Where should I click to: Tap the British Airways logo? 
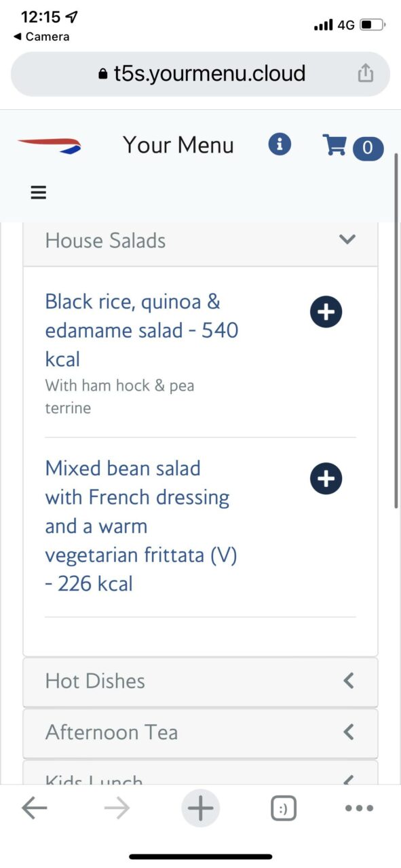click(49, 144)
